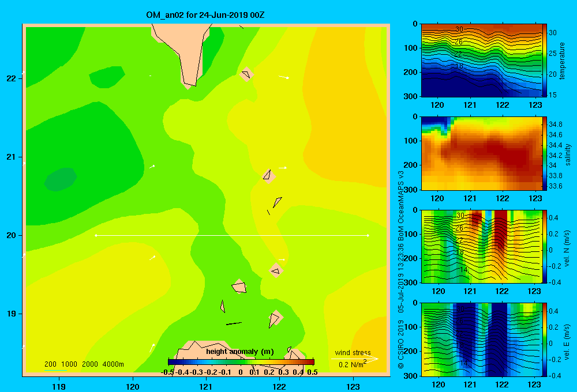Click latitude label 22 on the map axis
The image size is (577, 392).
[x=11, y=78]
